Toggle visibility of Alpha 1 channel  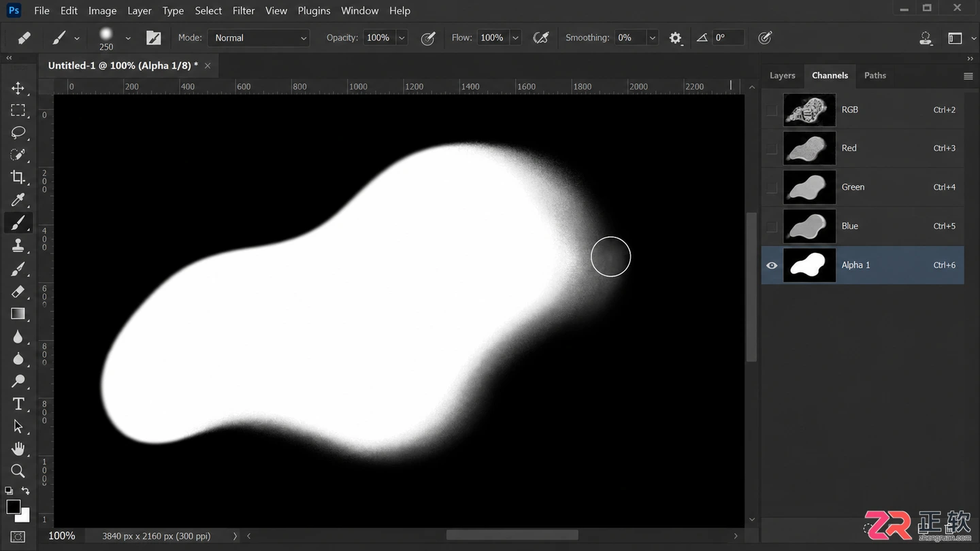pos(772,265)
